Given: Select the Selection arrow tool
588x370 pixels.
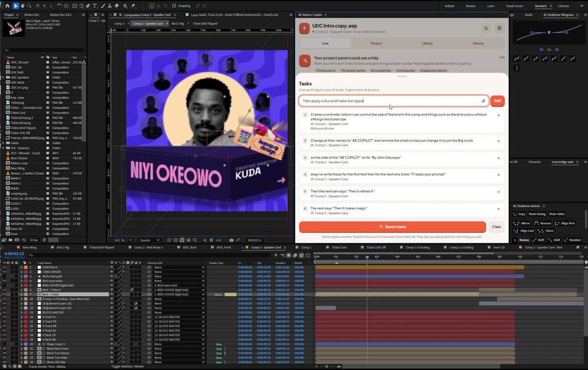Looking at the screenshot, I should point(16,6).
